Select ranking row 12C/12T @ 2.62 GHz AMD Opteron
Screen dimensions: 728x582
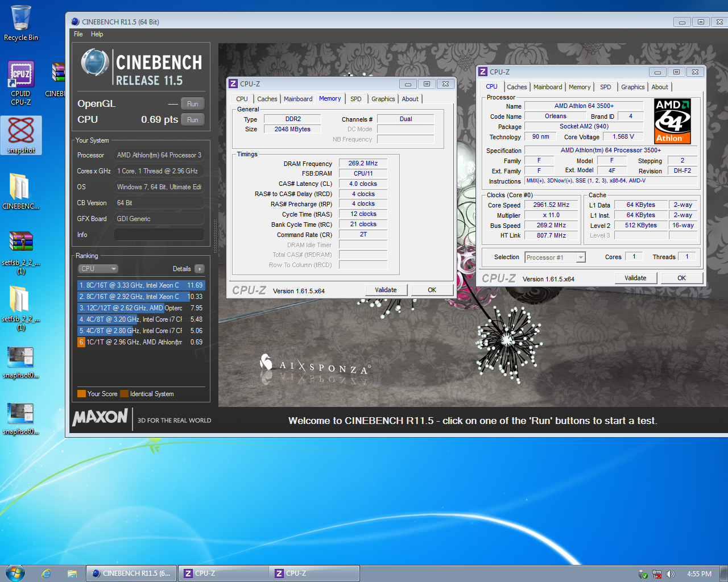(x=141, y=308)
